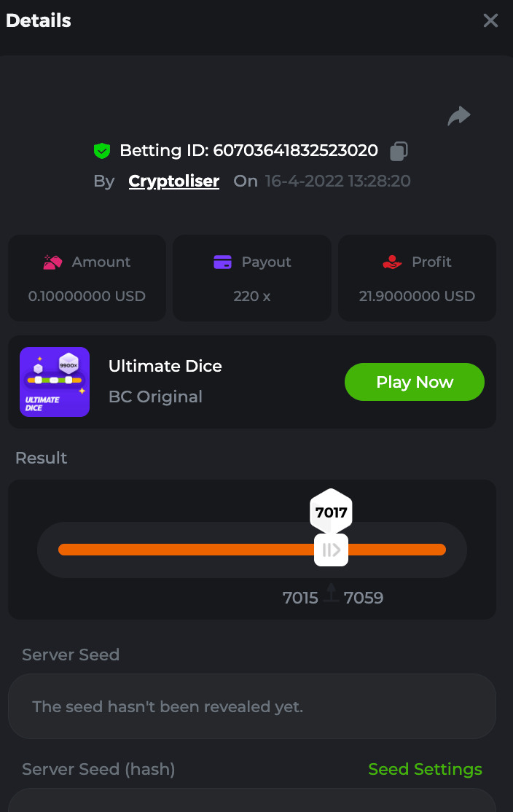Image resolution: width=513 pixels, height=812 pixels.
Task: Click the red Profit hand icon
Action: tap(392, 262)
